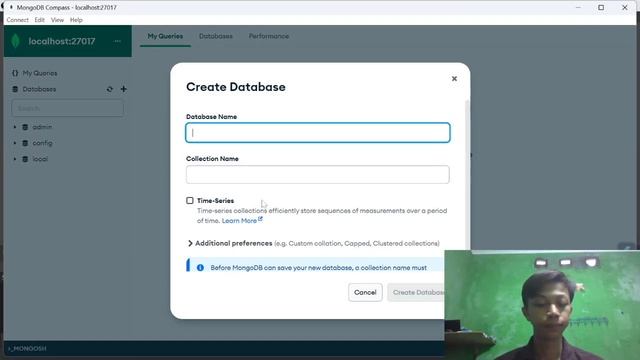Open the Help menu
640x360 pixels.
pyautogui.click(x=76, y=20)
